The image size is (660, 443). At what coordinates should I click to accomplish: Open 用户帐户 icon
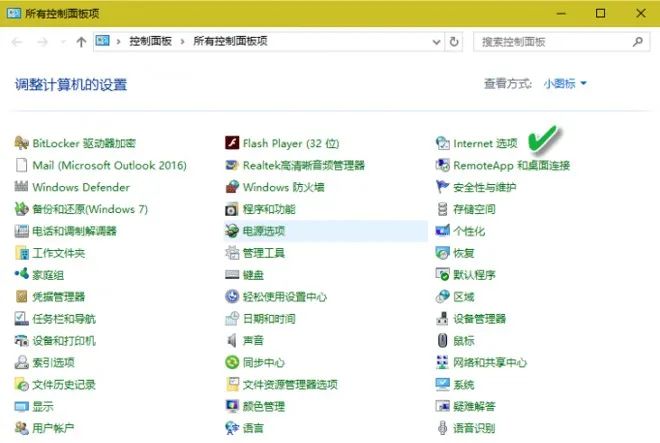[21, 428]
